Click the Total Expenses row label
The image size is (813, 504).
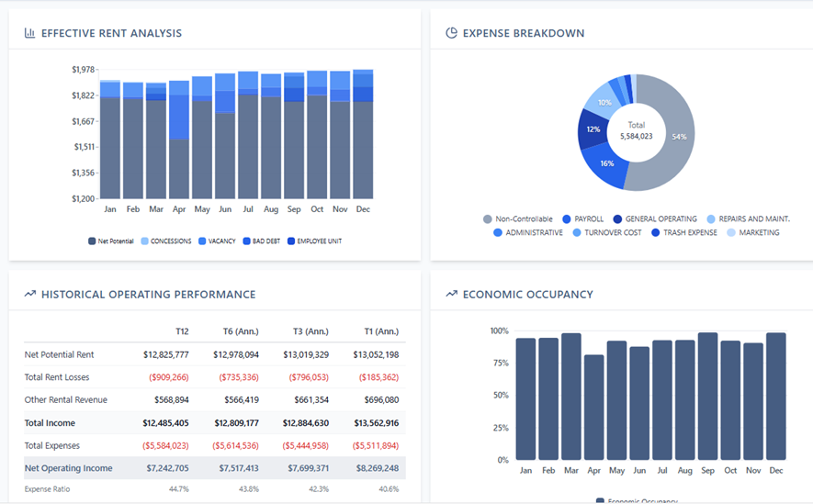[x=52, y=445]
